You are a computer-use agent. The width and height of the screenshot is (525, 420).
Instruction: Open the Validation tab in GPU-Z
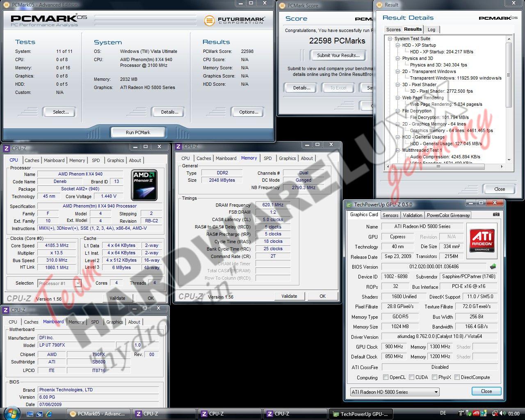[x=413, y=215]
